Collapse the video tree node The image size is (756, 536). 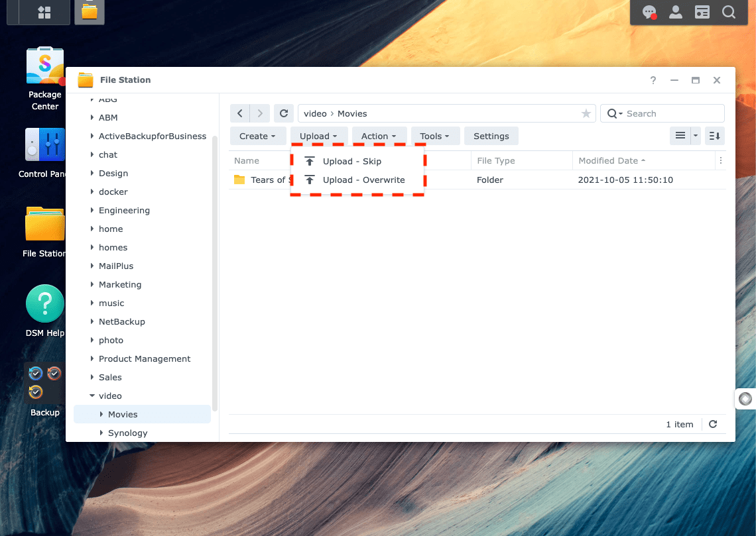92,396
